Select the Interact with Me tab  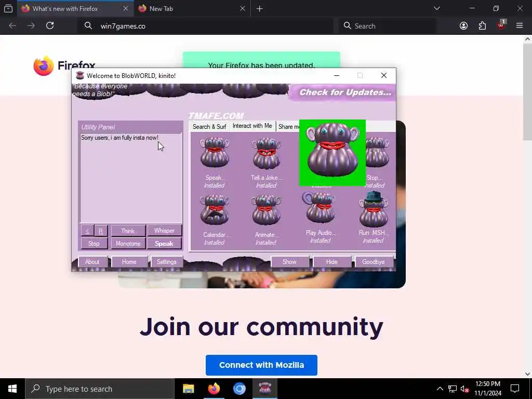point(252,126)
